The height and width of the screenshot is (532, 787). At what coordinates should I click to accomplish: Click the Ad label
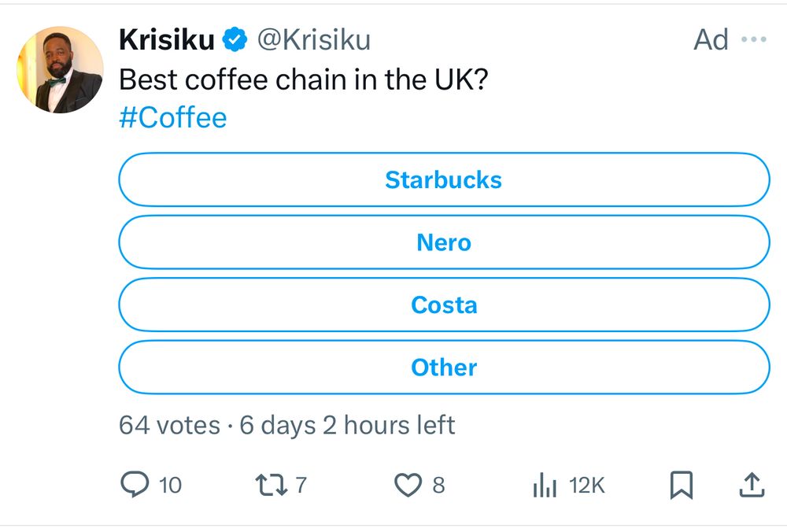pos(711,39)
